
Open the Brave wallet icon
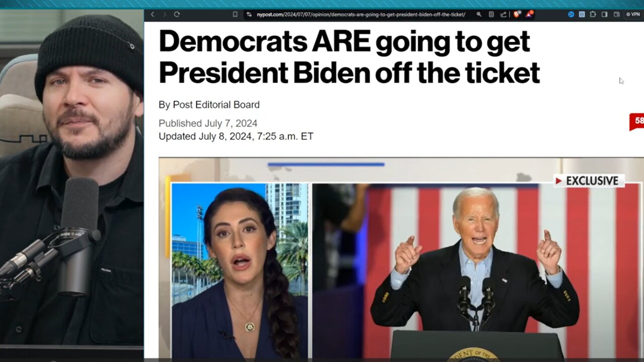[616, 15]
